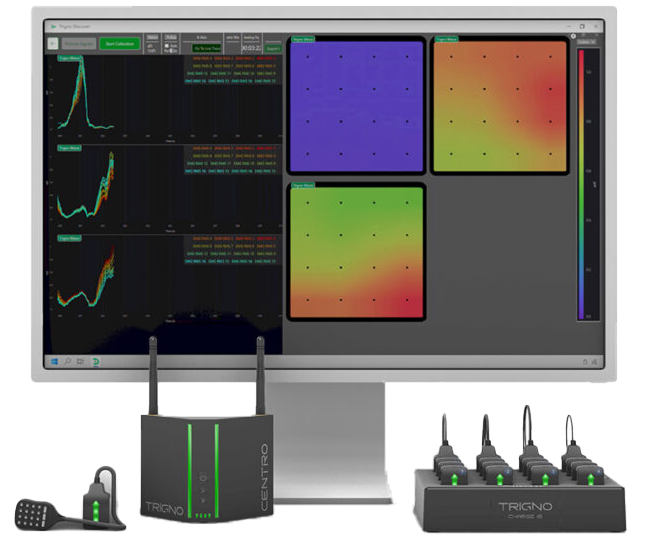646x541 pixels.
Task: Open the Task View icon in taskbar
Action: 80,361
